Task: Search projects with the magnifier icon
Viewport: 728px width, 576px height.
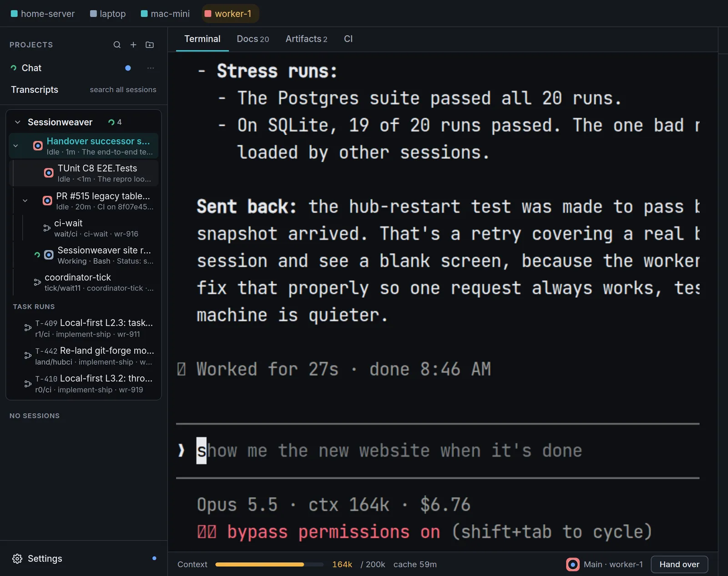Action: (x=117, y=45)
